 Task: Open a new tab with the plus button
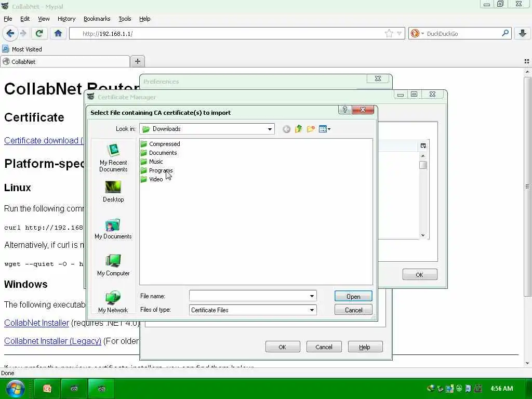[137, 61]
